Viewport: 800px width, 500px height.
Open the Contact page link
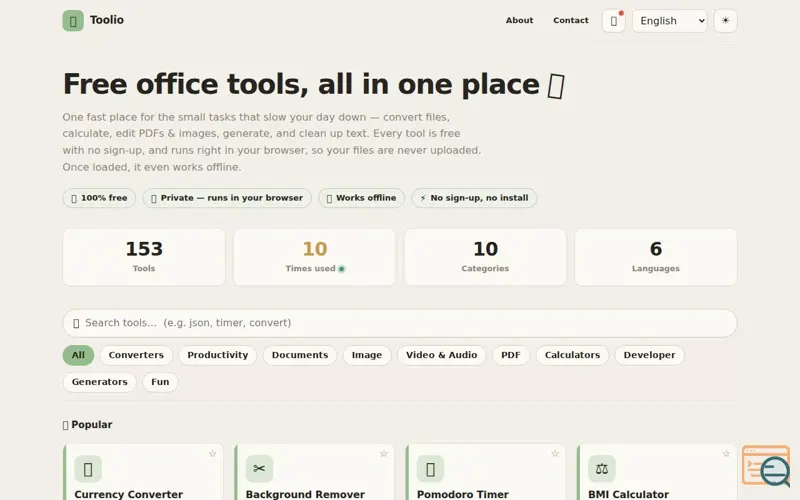[x=570, y=20]
